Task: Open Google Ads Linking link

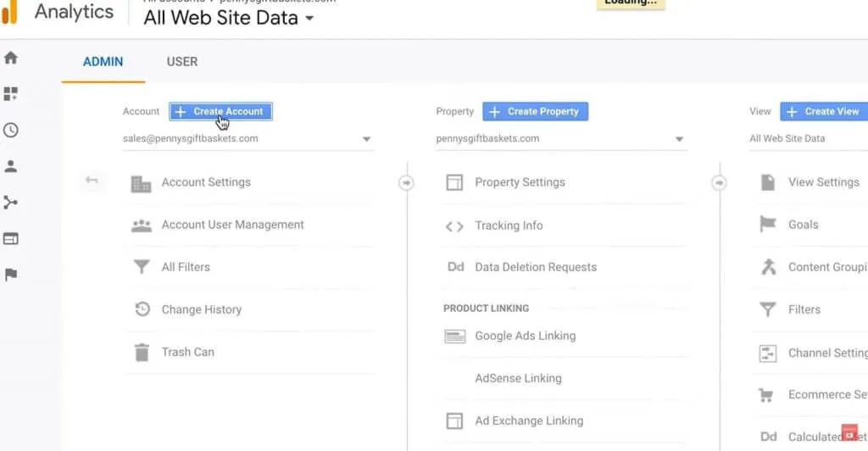Action: coord(526,336)
